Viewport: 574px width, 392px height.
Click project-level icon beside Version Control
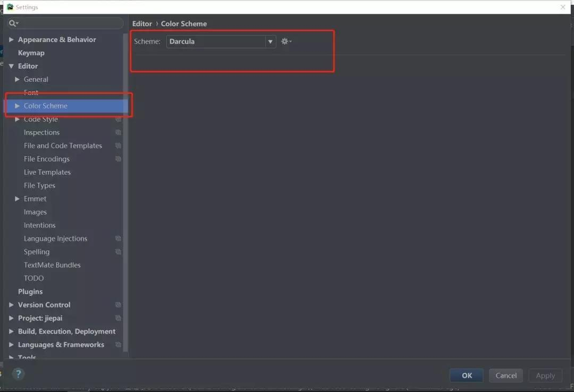click(118, 305)
